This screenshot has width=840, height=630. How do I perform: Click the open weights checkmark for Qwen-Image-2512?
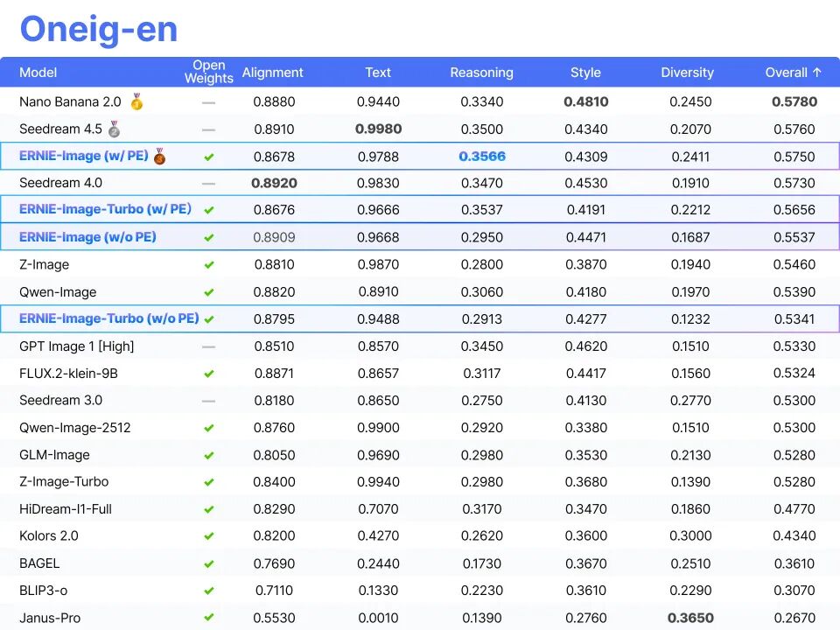pos(208,428)
